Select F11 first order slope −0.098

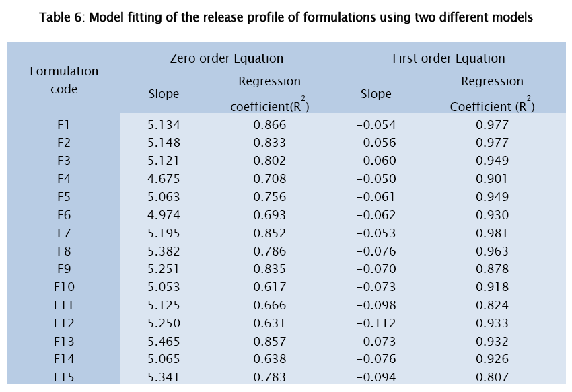click(x=376, y=305)
